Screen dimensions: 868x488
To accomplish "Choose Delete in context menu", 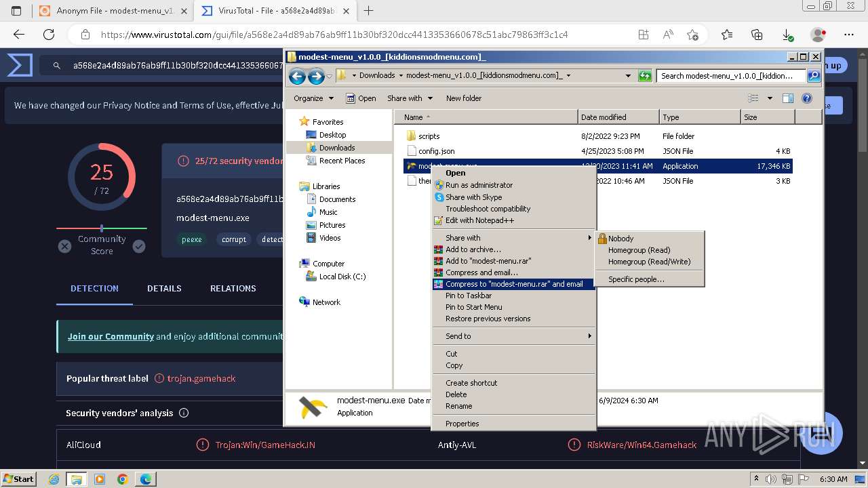I will (x=514, y=394).
